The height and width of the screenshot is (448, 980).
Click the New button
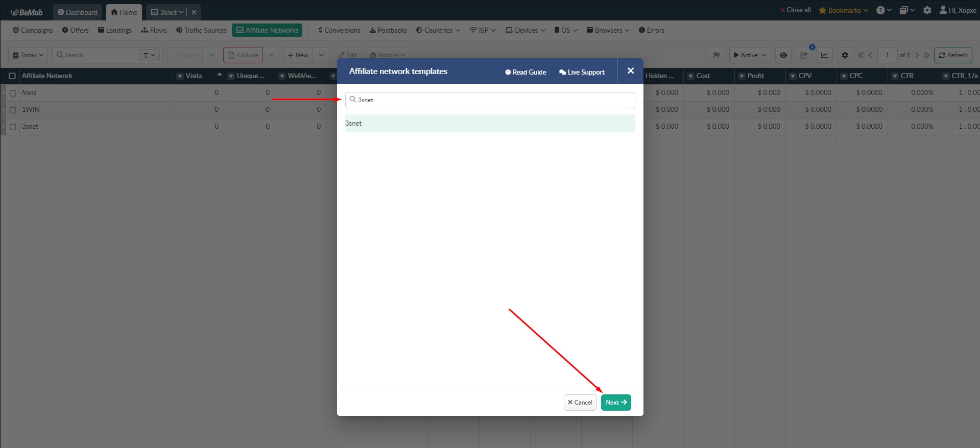pos(298,55)
